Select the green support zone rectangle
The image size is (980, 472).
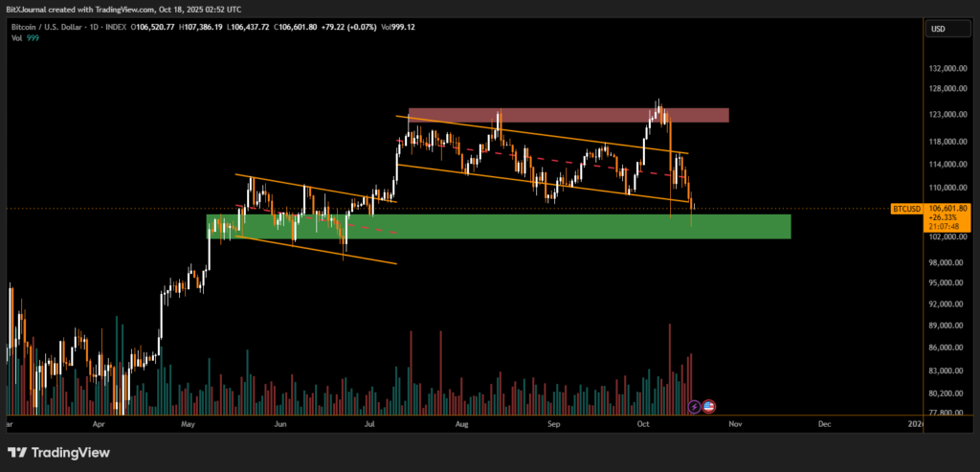498,226
